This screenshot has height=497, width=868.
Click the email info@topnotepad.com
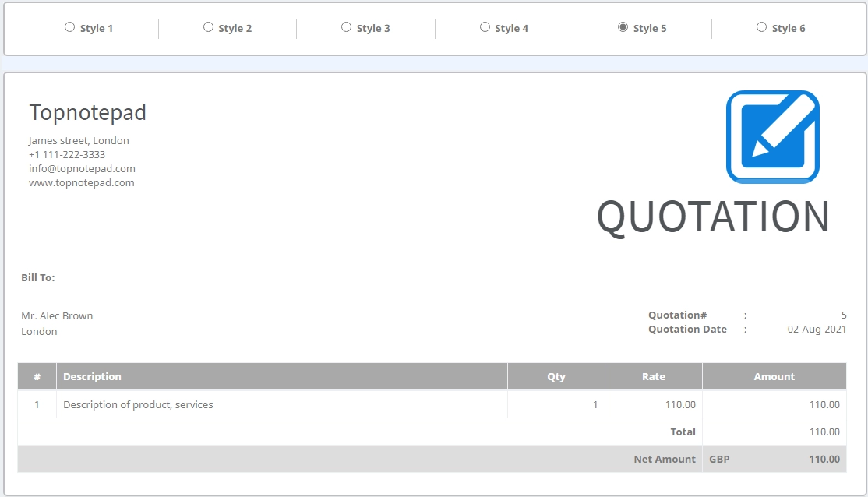(x=82, y=168)
